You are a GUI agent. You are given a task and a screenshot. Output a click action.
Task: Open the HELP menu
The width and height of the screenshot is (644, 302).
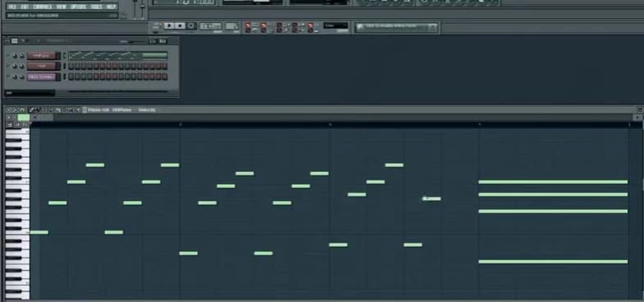point(111,6)
